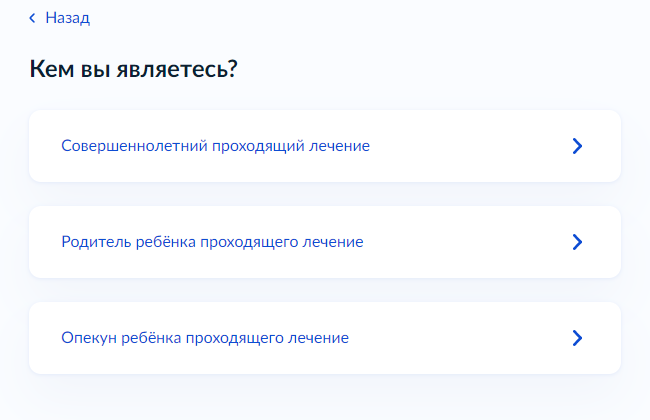
Task: Expand the first option via right chevron
Action: point(576,146)
